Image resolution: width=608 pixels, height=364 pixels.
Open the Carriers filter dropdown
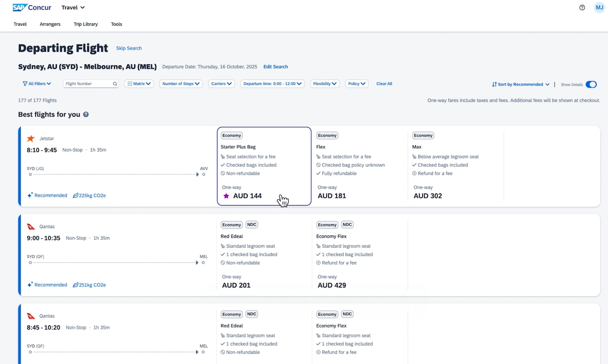pyautogui.click(x=221, y=84)
